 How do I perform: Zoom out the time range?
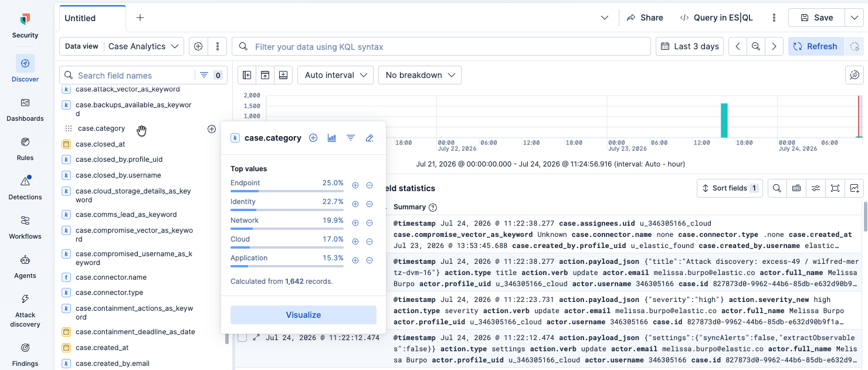coord(756,46)
